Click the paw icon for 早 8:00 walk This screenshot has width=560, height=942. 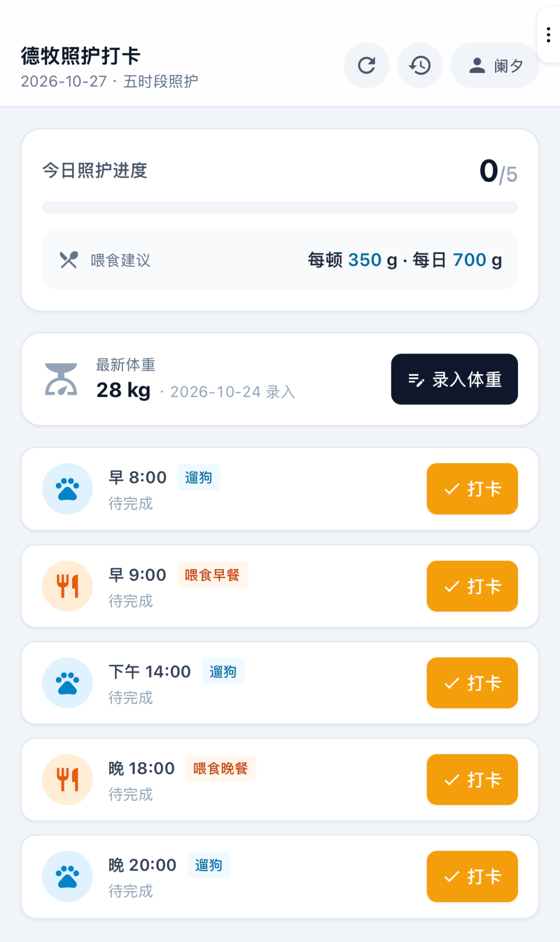coord(67,489)
